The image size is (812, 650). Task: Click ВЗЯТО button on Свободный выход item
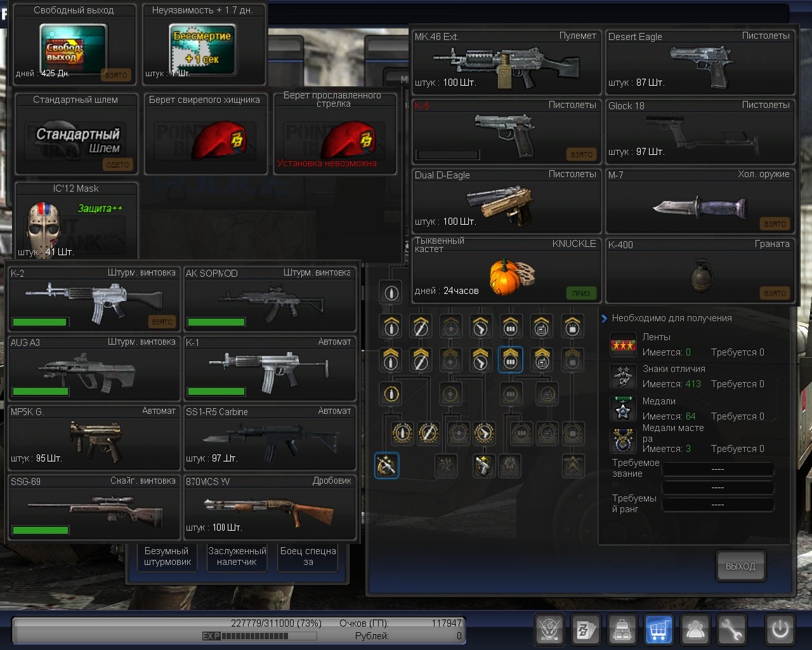tap(116, 75)
